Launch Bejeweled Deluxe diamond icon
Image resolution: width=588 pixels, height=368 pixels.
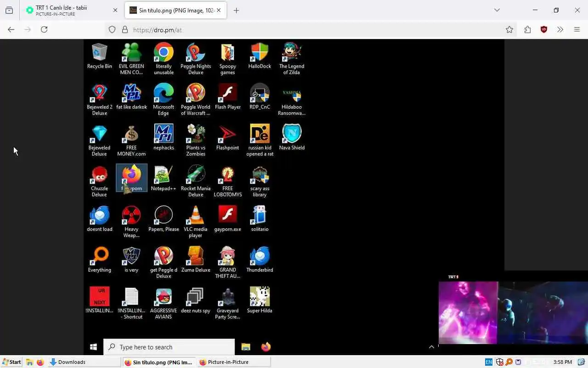[x=99, y=140]
